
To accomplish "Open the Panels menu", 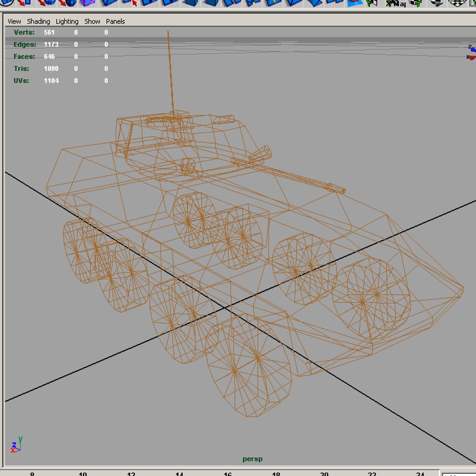I will (x=115, y=21).
